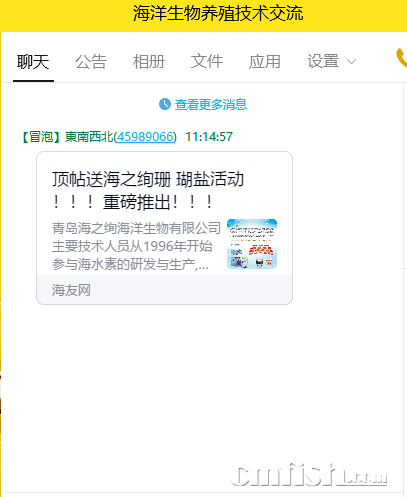
Task: Click the chevron arrow next to 设置
Action: point(351,62)
